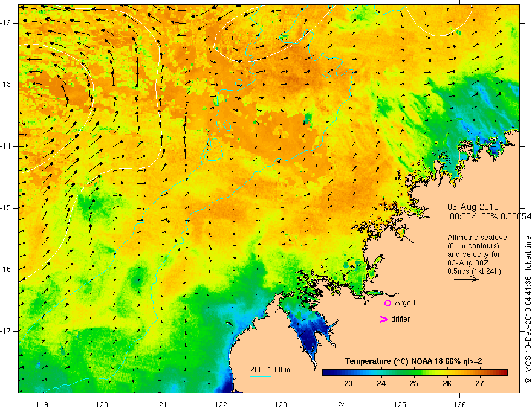Image resolution: width=532 pixels, height=411 pixels.
Task: Click the 'drifter' legend label
Action: [x=400, y=319]
